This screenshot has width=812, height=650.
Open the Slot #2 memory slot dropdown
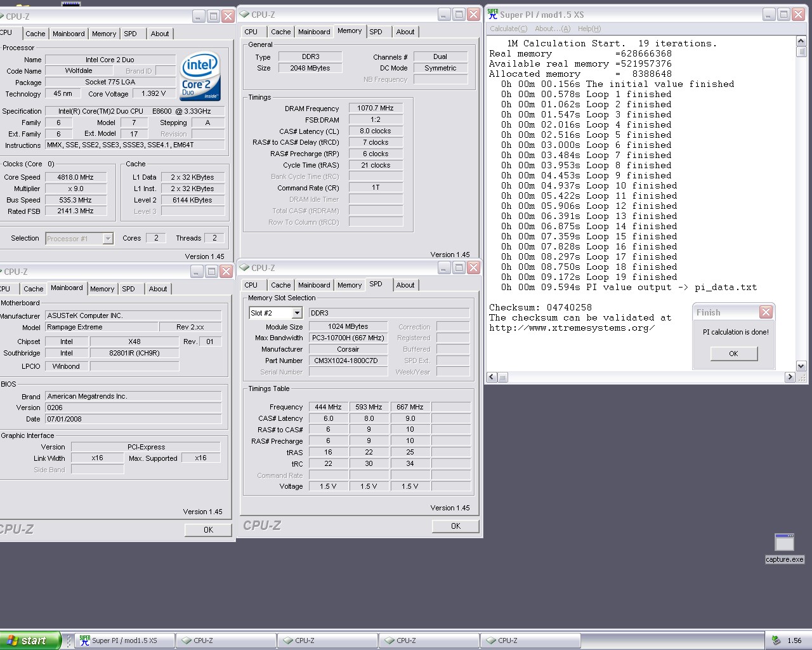point(296,313)
